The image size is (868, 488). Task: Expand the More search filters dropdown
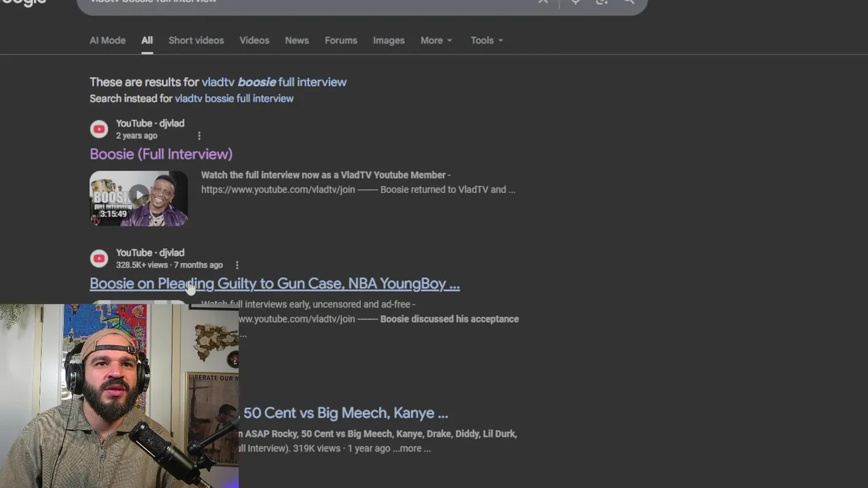pos(436,41)
